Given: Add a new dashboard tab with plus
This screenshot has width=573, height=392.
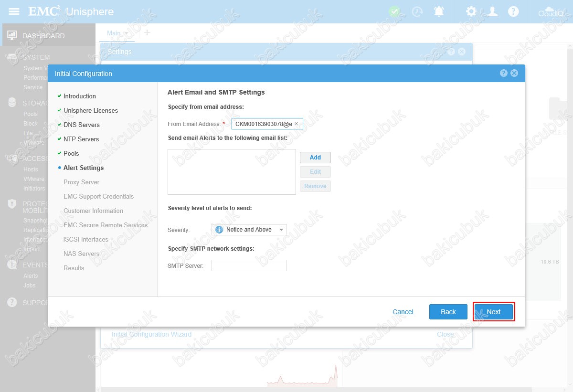Looking at the screenshot, I should (147, 32).
